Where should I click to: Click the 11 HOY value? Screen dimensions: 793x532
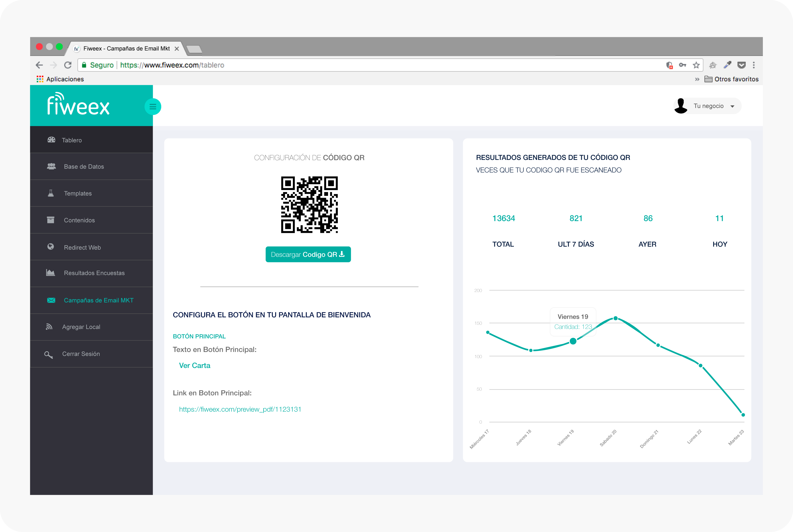pos(719,218)
